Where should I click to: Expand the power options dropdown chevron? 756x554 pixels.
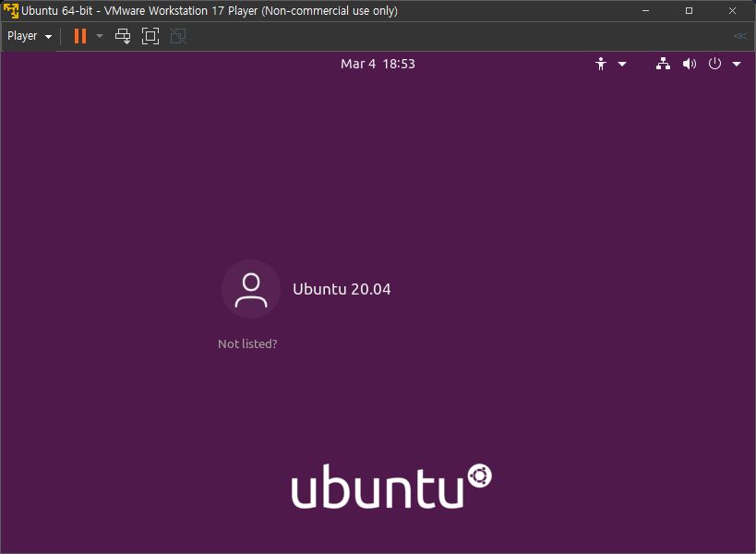click(736, 64)
